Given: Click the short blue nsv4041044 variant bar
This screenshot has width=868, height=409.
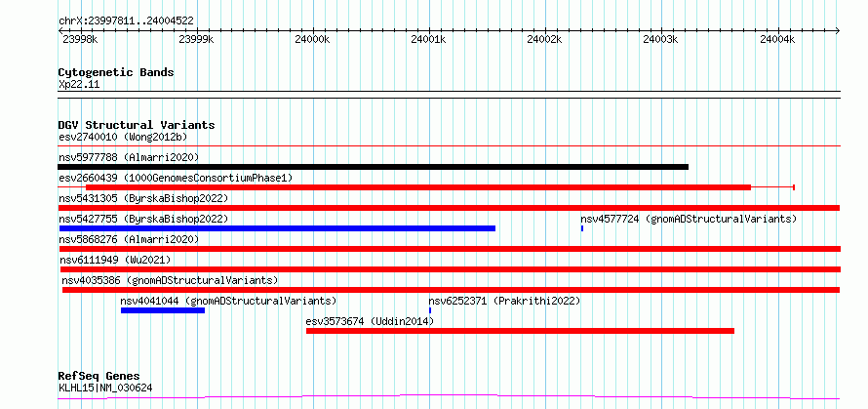Looking at the screenshot, I should [x=163, y=310].
